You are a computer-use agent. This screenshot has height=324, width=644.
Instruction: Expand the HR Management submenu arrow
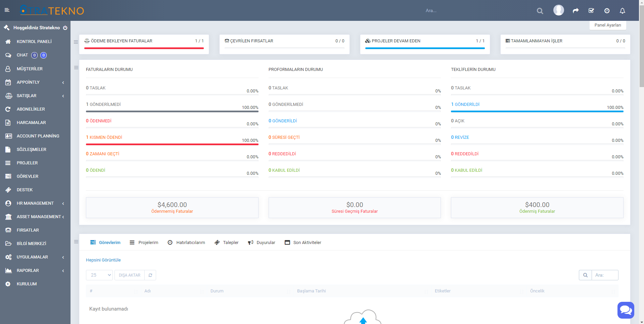coord(63,203)
